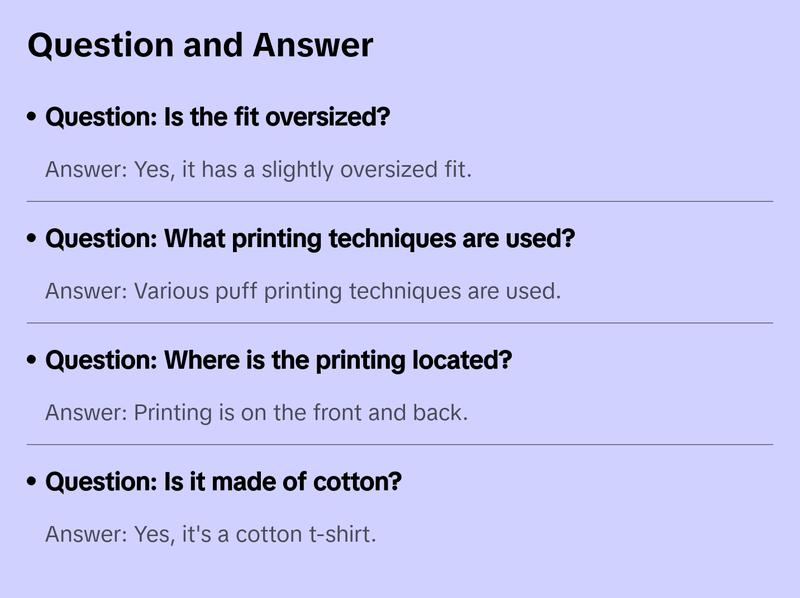Viewport: 800px width, 598px height.
Task: Click the divider below the oversized fit answer
Action: pyautogui.click(x=400, y=201)
